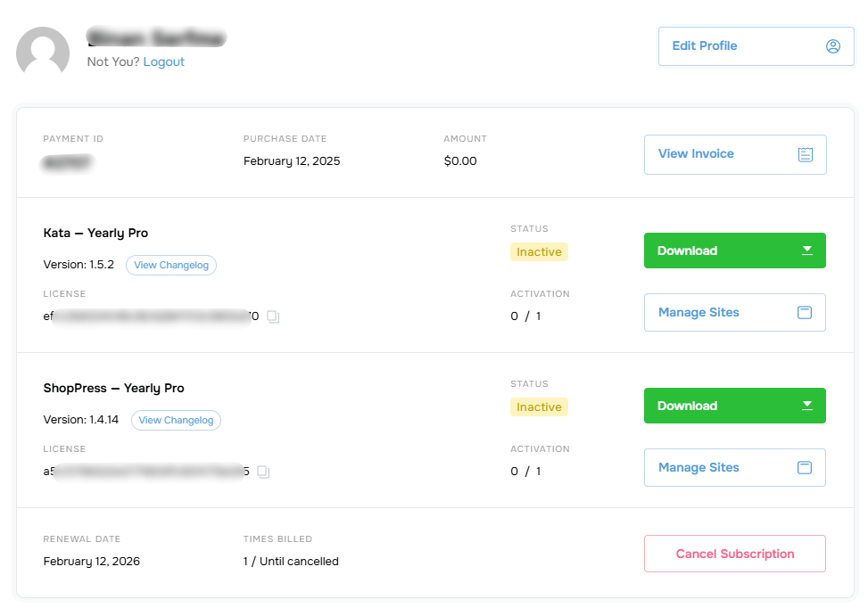The image size is (868, 608).
Task: Click the ShopPress Manage Sites window icon
Action: 805,468
